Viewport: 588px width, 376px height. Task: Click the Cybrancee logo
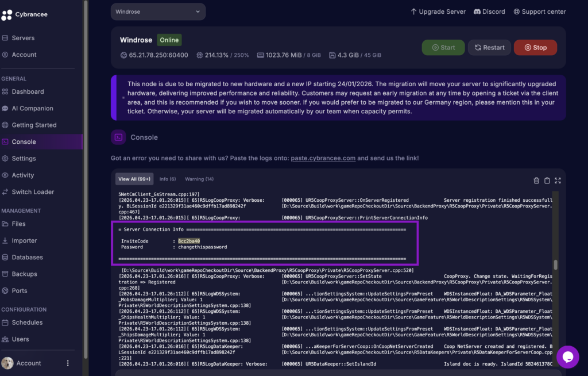click(x=23, y=15)
